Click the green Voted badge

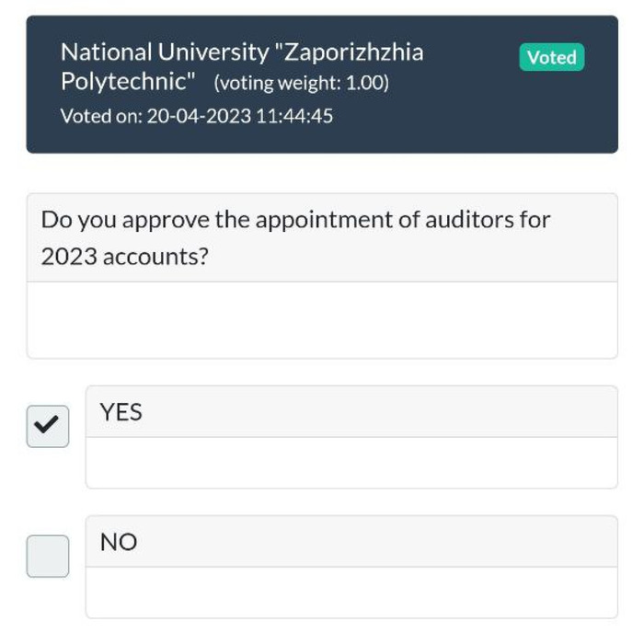point(552,57)
